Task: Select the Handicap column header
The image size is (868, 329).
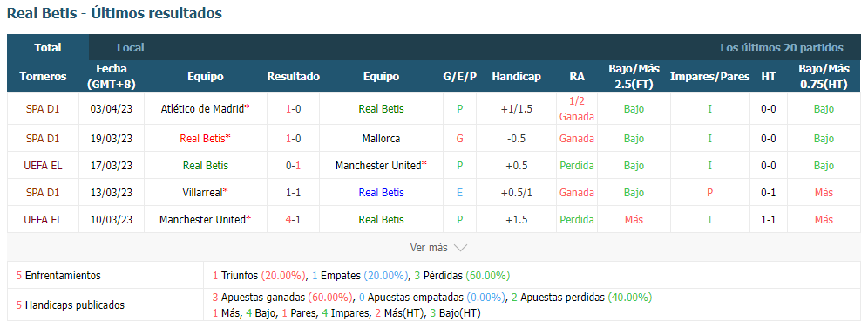Action: point(516,77)
